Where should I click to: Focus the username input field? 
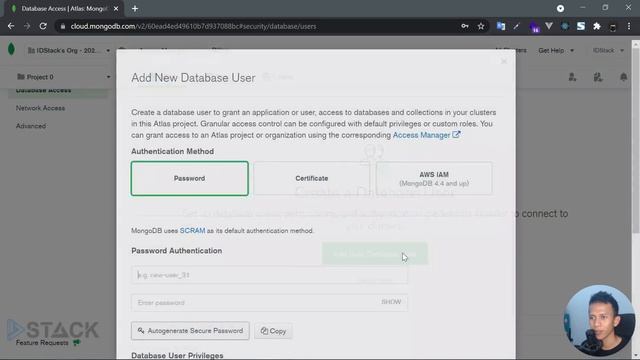tap(269, 275)
